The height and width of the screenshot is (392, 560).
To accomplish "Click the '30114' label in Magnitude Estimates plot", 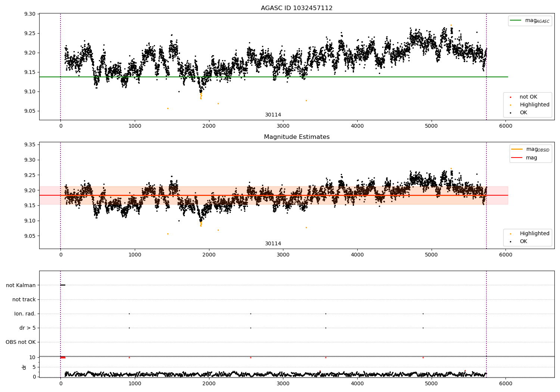I will coord(273,244).
